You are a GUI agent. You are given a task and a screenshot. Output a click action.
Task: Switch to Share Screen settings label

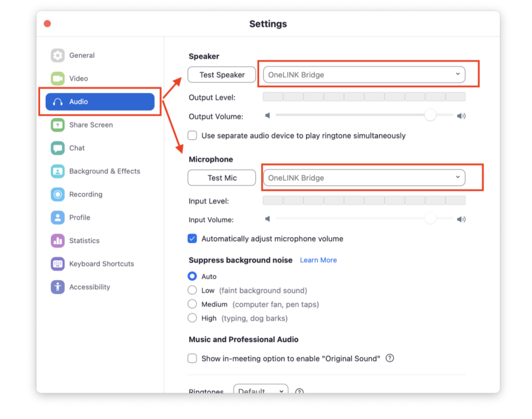coord(91,125)
